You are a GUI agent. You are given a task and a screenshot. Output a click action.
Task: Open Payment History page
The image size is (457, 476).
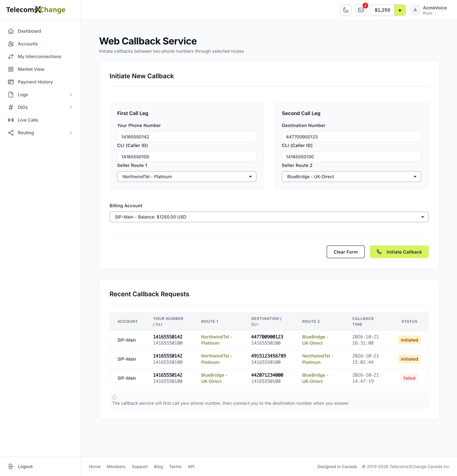35,82
